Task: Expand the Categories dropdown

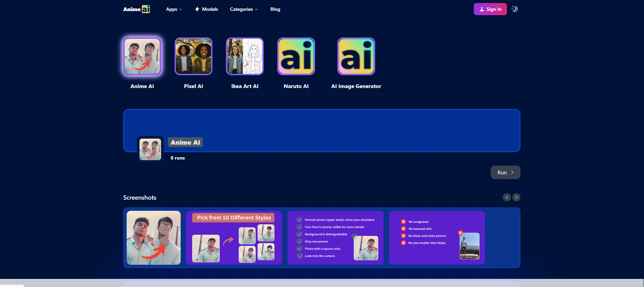Action: coord(243,9)
